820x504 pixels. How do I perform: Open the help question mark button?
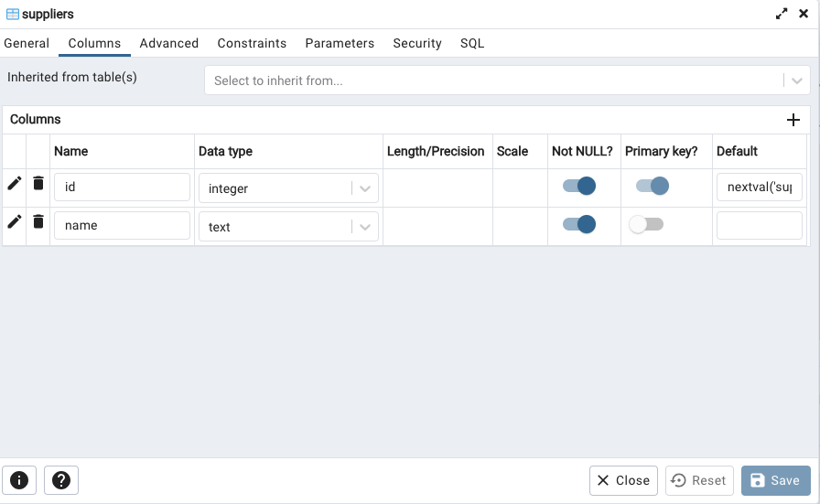point(61,480)
